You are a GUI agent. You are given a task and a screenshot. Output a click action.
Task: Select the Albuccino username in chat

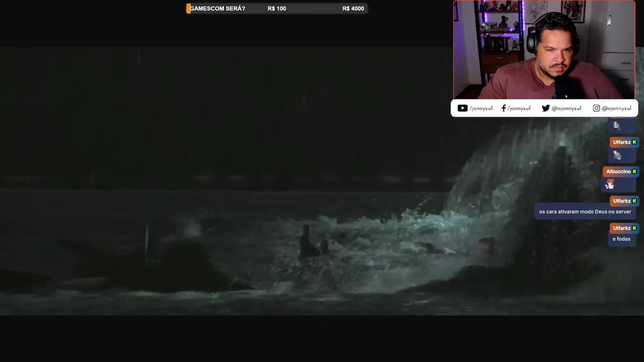point(618,171)
